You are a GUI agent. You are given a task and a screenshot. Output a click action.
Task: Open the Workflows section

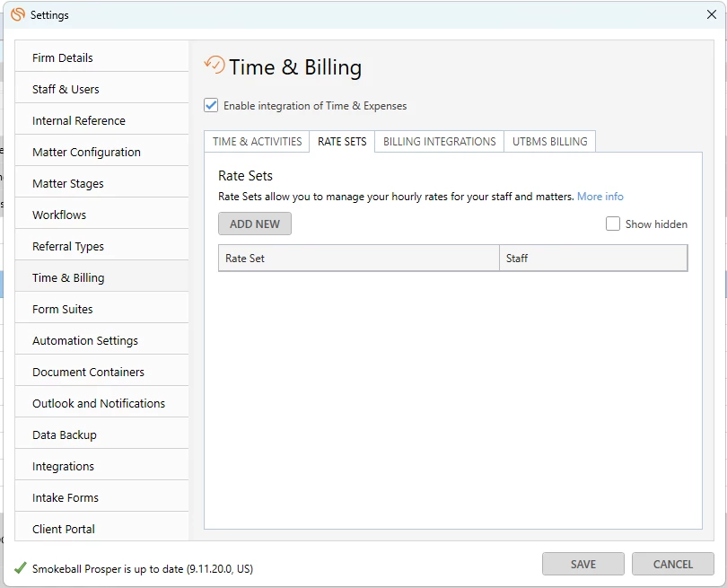pyautogui.click(x=101, y=215)
